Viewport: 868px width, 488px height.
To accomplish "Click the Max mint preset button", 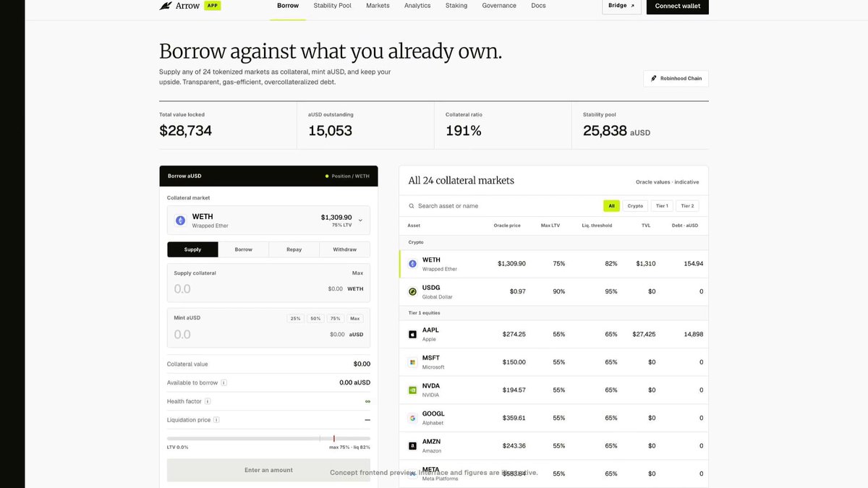I will tap(354, 318).
